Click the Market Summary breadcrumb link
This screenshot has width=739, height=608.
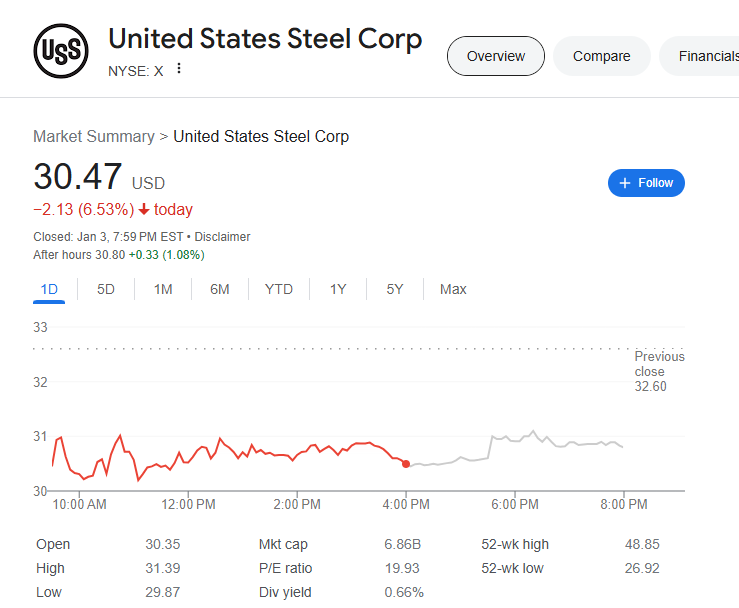(x=94, y=136)
